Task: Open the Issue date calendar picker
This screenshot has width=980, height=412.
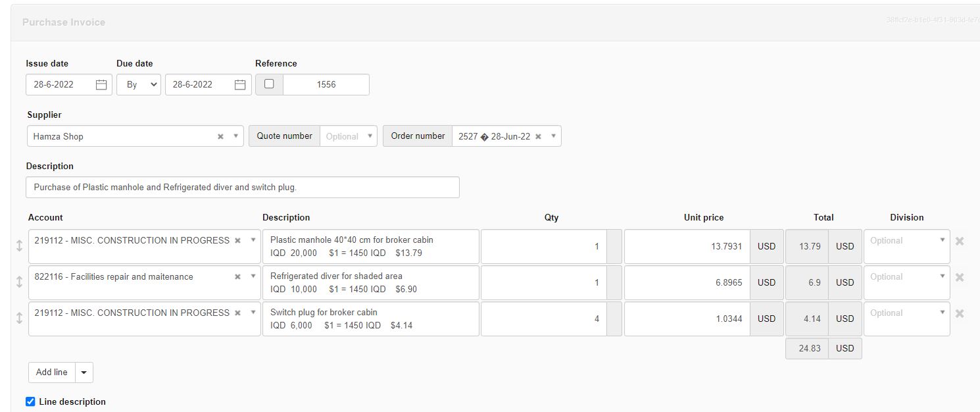Action: (101, 85)
